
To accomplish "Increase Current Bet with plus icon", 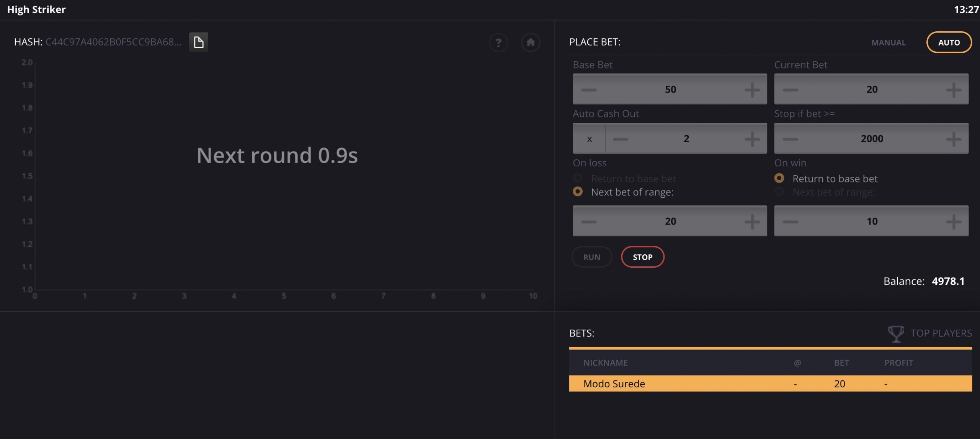I will (954, 89).
